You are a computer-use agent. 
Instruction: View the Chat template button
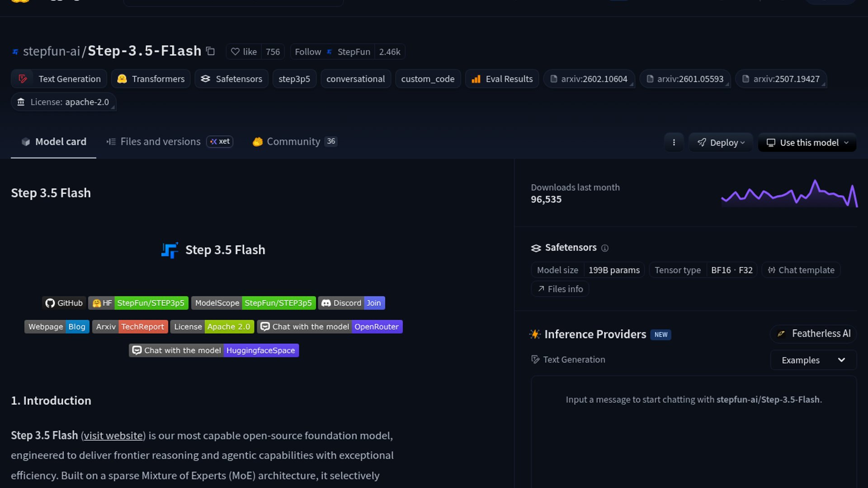pyautogui.click(x=801, y=270)
